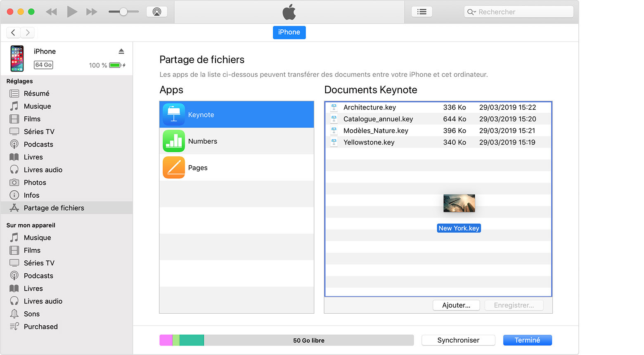This screenshot has width=644, height=355.
Task: Click the AirPlay icon in toolbar
Action: point(157,12)
